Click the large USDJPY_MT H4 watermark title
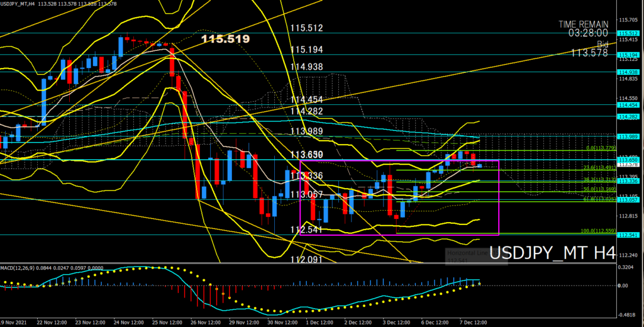 click(552, 253)
